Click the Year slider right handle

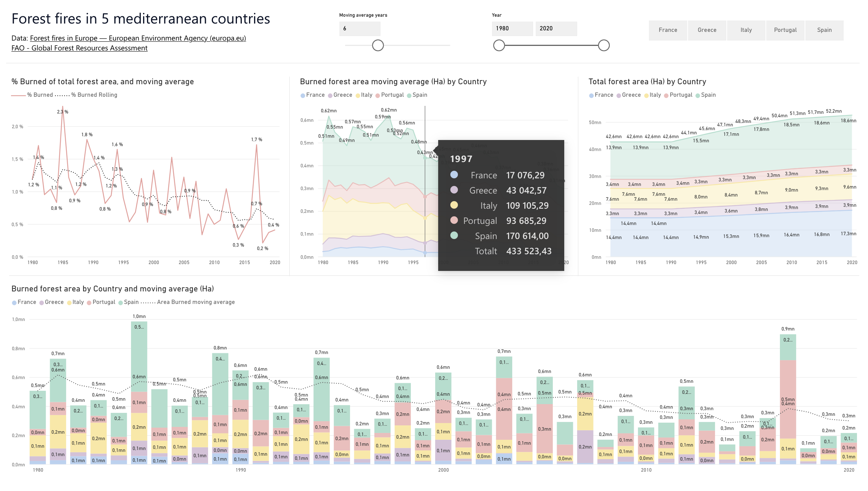(x=604, y=46)
